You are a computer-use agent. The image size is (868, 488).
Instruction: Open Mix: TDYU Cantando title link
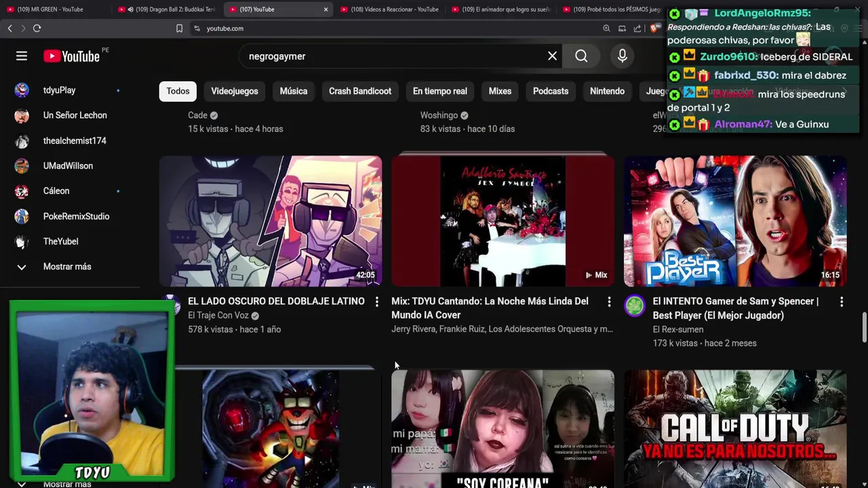(490, 308)
